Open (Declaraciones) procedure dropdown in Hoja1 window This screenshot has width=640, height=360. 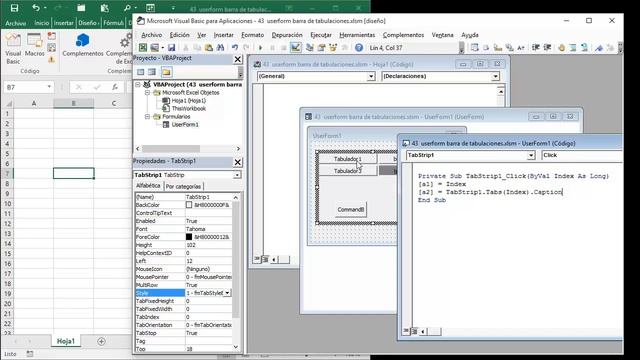[x=495, y=76]
